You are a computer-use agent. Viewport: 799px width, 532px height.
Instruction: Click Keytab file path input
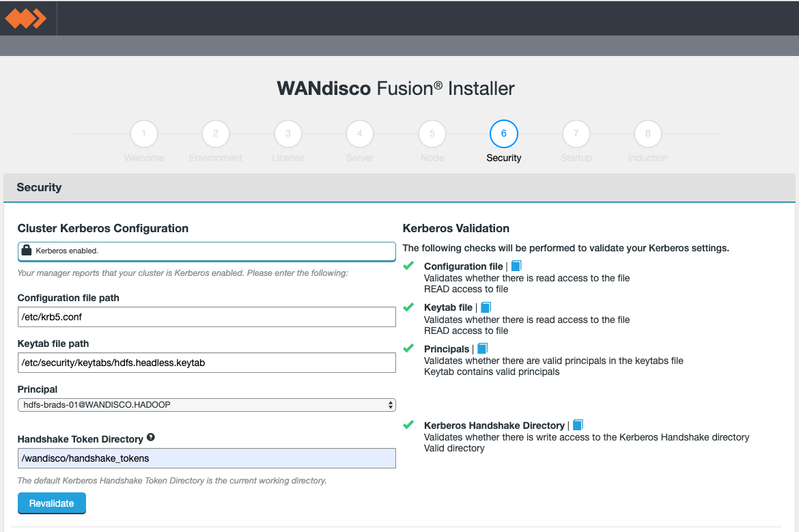point(206,363)
